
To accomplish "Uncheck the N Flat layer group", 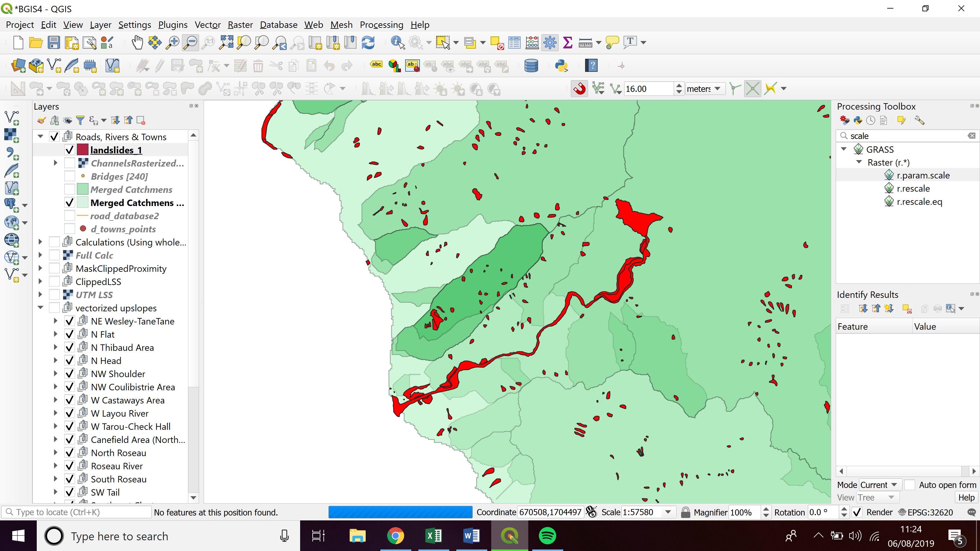I will click(x=69, y=334).
